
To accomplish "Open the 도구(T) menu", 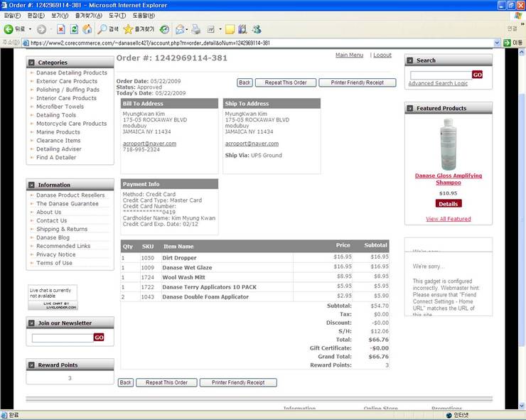I will coord(117,16).
